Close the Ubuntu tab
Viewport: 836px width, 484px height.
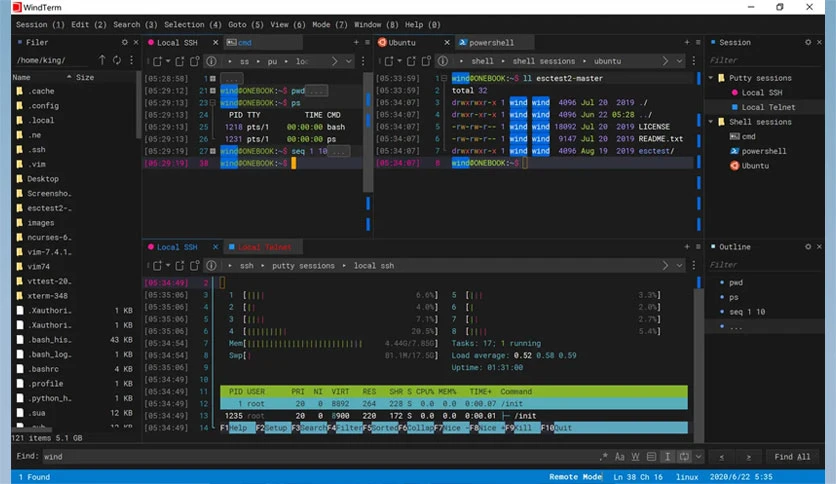pos(447,42)
